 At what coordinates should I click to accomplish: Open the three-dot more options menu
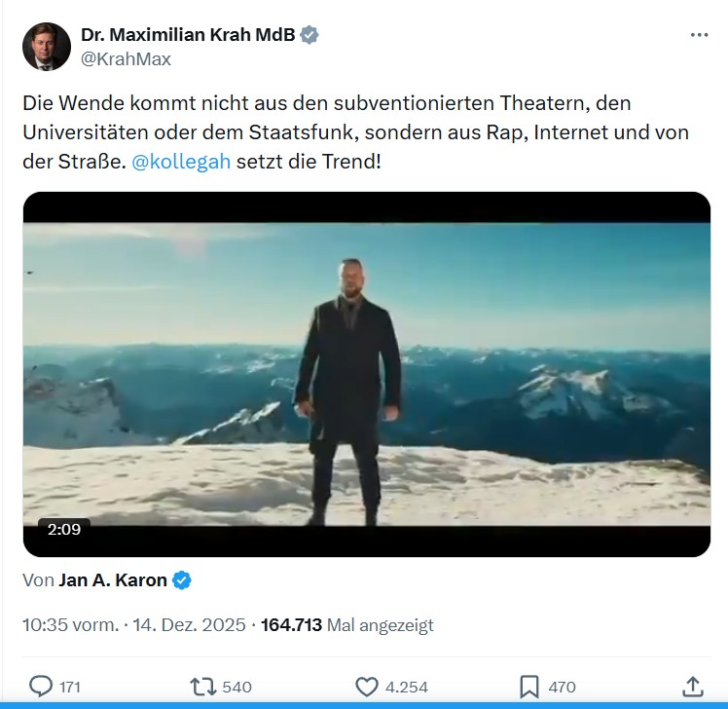699,35
